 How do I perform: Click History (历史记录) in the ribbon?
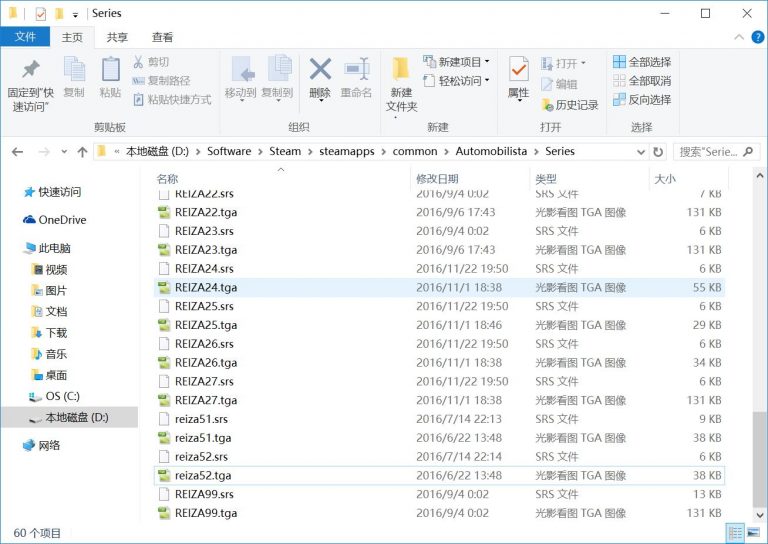point(570,105)
